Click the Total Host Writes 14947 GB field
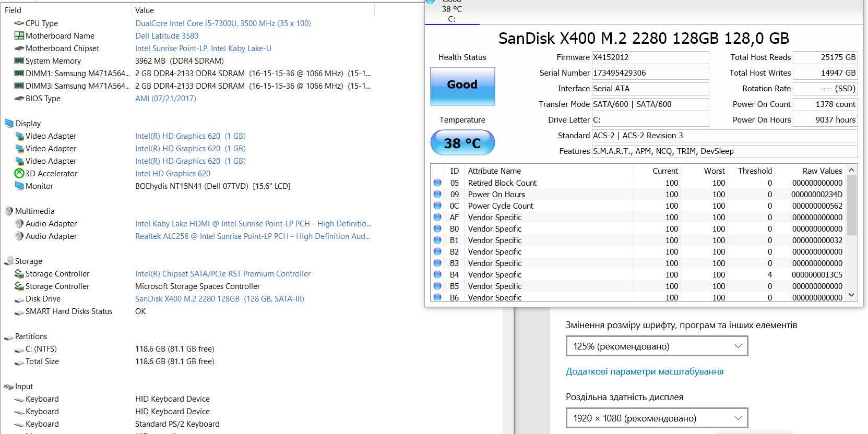The image size is (868, 434). click(825, 73)
